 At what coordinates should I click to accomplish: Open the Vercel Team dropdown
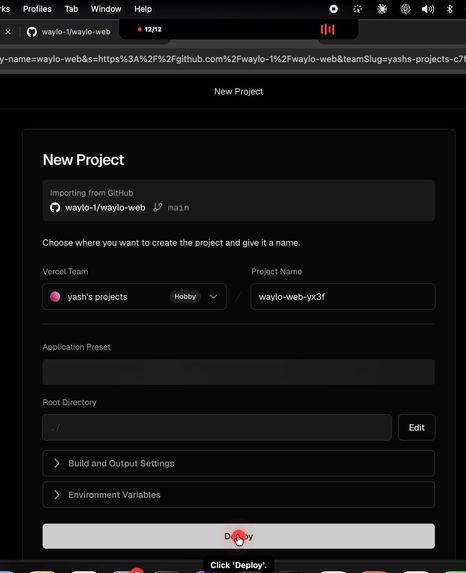coord(134,296)
